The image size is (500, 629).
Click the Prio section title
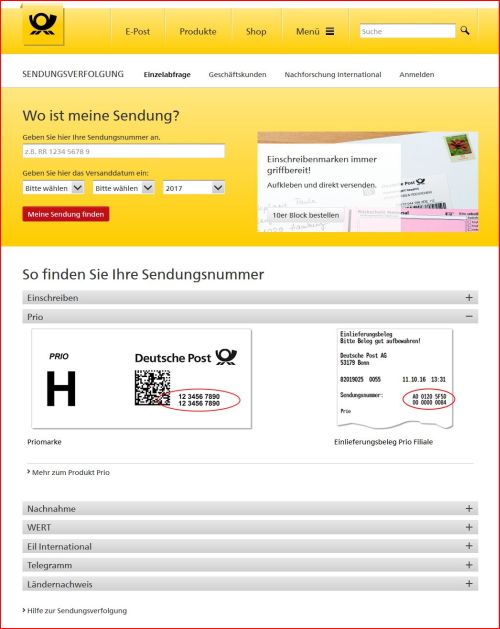pos(35,317)
